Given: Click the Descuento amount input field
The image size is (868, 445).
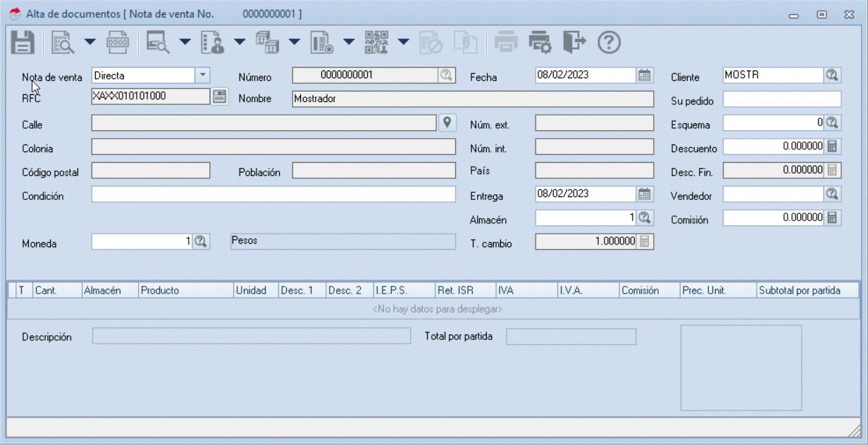Looking at the screenshot, I should (774, 146).
